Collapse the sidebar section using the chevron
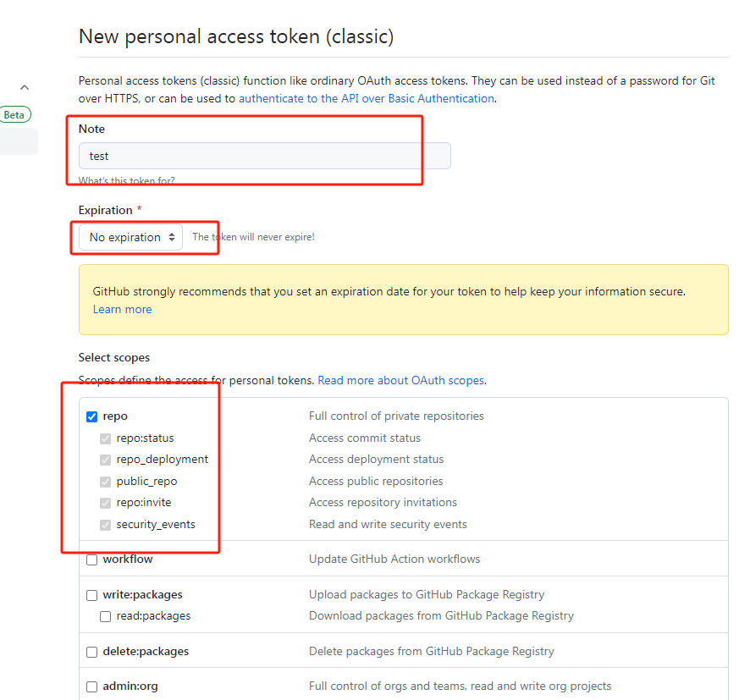This screenshot has height=700, width=750. [x=25, y=86]
